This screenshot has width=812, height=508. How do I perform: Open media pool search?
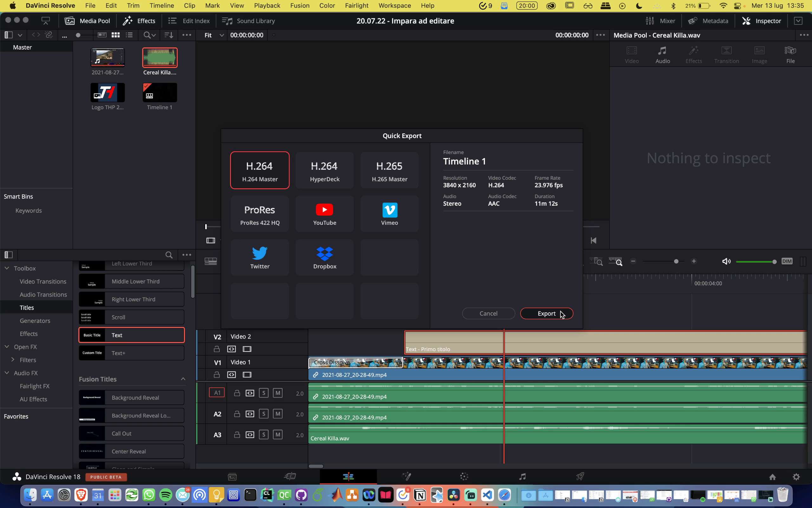pyautogui.click(x=149, y=35)
